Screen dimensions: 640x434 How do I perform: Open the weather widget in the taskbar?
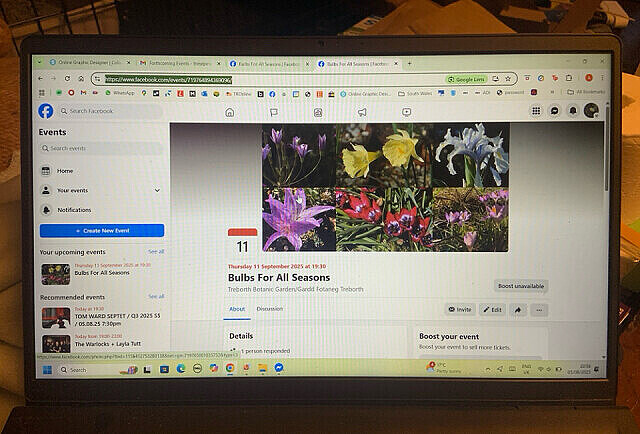click(x=444, y=368)
